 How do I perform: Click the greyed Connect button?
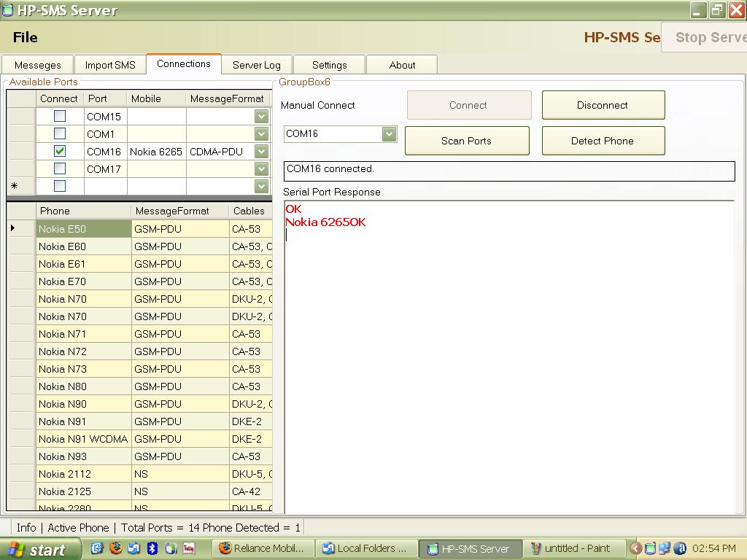pos(469,105)
